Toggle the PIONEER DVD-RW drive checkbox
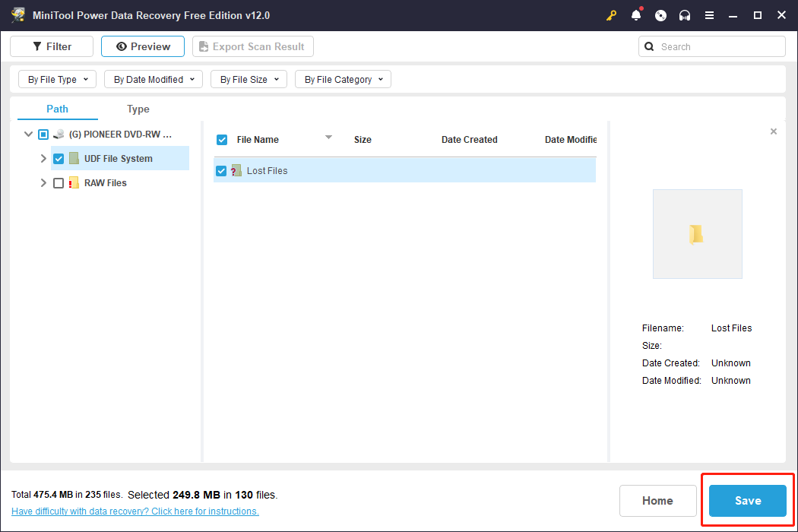The height and width of the screenshot is (532, 798). tap(43, 135)
